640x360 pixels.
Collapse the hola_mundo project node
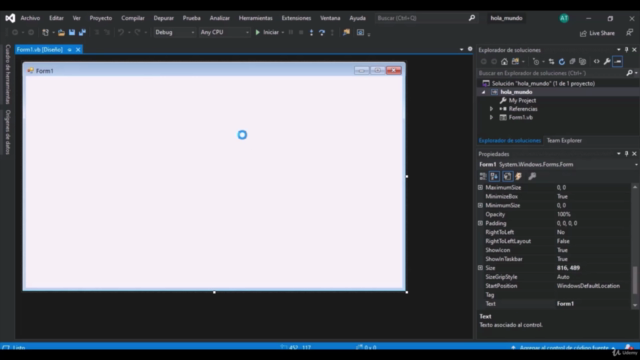click(x=484, y=92)
